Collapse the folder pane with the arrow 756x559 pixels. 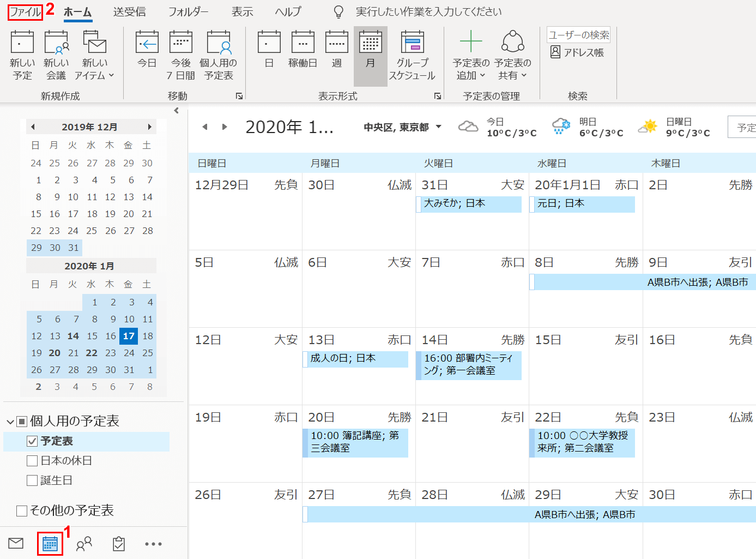176,111
